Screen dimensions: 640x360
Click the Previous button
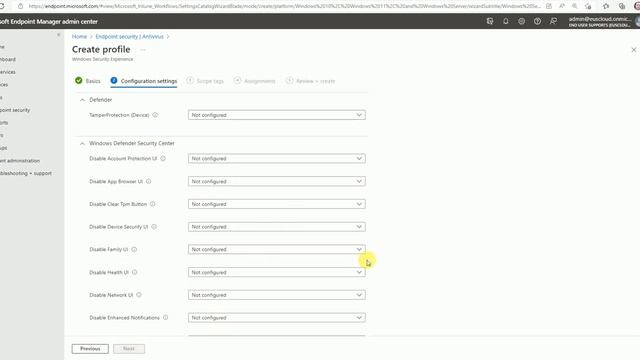pyautogui.click(x=90, y=349)
